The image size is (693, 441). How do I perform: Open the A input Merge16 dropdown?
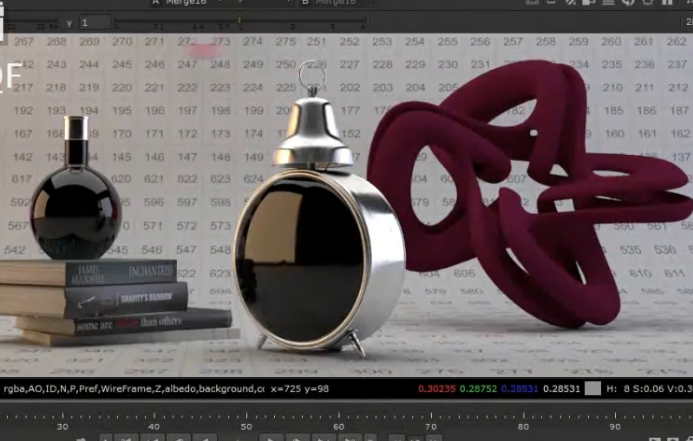[x=221, y=2]
